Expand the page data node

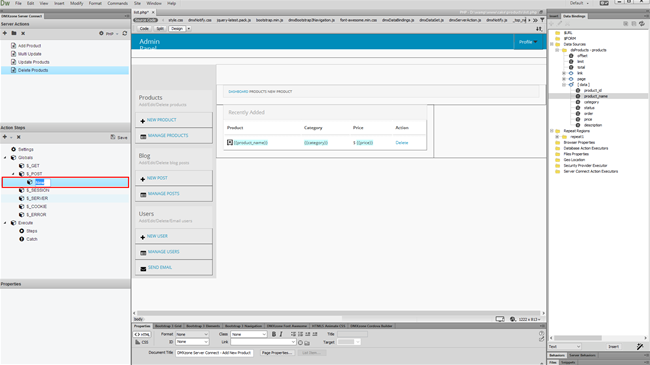pyautogui.click(x=564, y=79)
